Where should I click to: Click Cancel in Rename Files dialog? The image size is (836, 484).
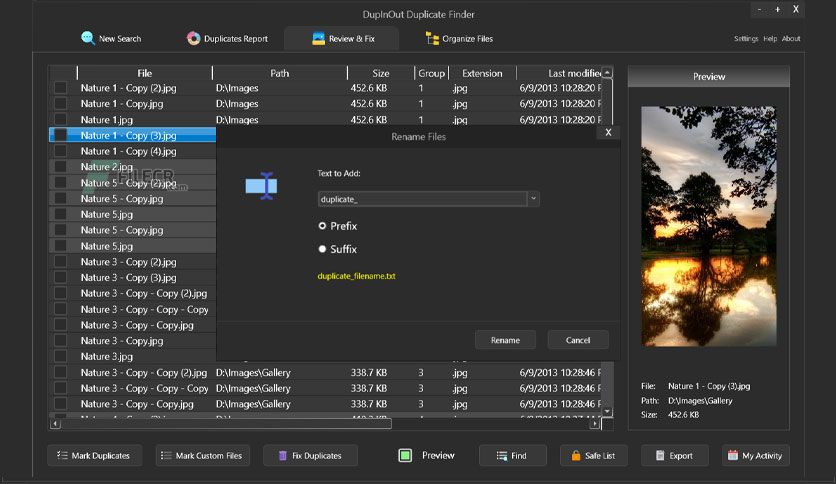point(578,340)
